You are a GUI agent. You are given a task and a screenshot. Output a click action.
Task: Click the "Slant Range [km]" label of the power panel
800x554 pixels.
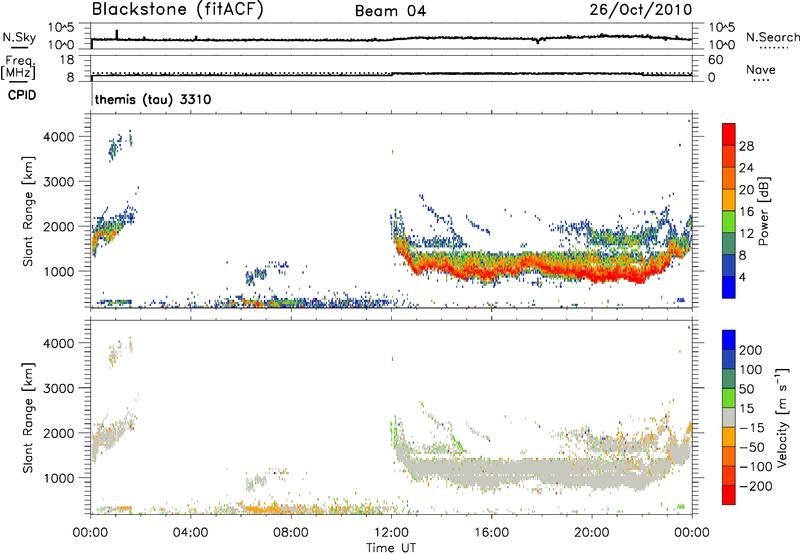[x=28, y=211]
